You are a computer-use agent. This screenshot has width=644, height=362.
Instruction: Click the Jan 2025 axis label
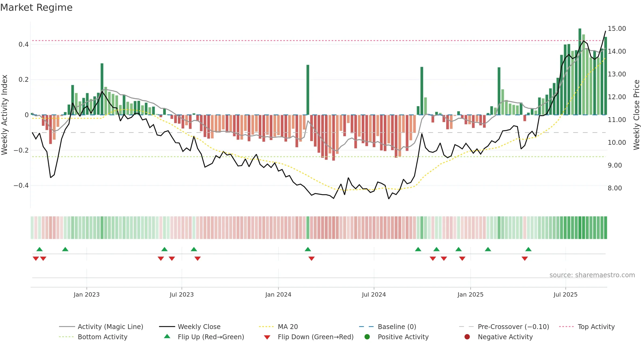pyautogui.click(x=470, y=294)
